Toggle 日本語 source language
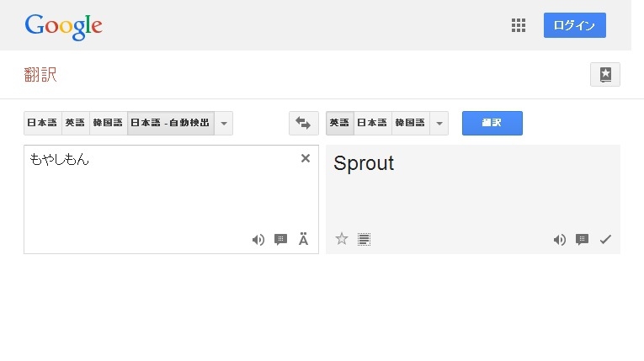644x361 pixels. tap(42, 123)
